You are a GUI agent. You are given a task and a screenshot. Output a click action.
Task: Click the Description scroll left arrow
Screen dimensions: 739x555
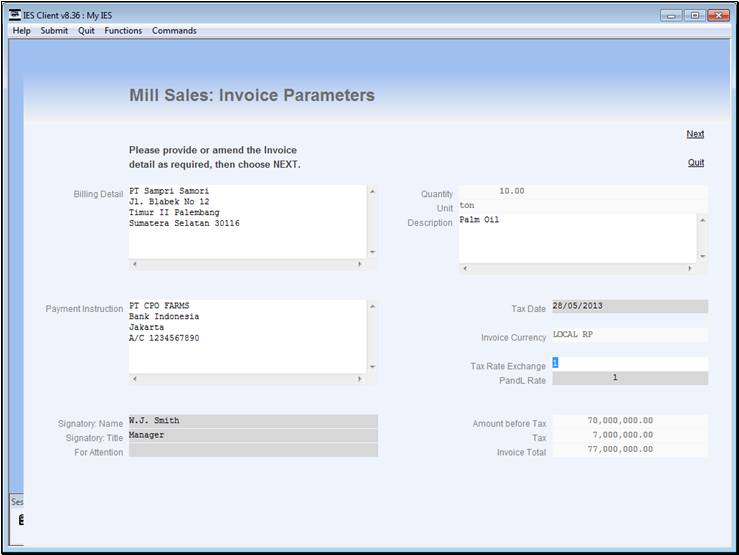[465, 269]
